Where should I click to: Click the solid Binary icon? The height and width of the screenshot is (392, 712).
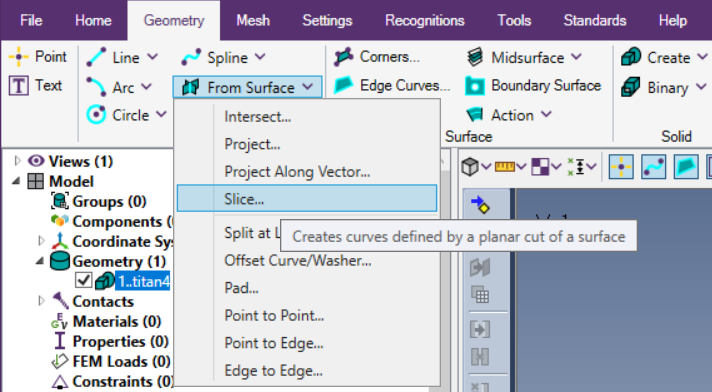(631, 87)
